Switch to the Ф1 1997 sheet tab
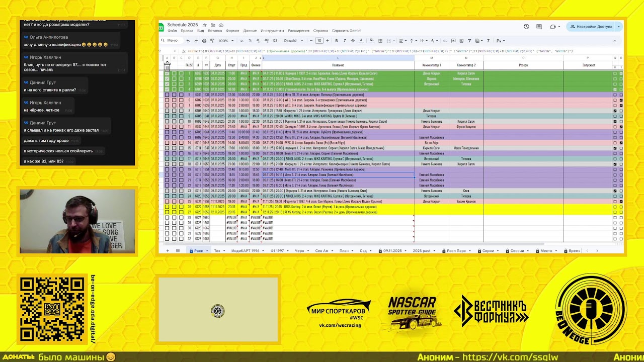 [x=277, y=250]
